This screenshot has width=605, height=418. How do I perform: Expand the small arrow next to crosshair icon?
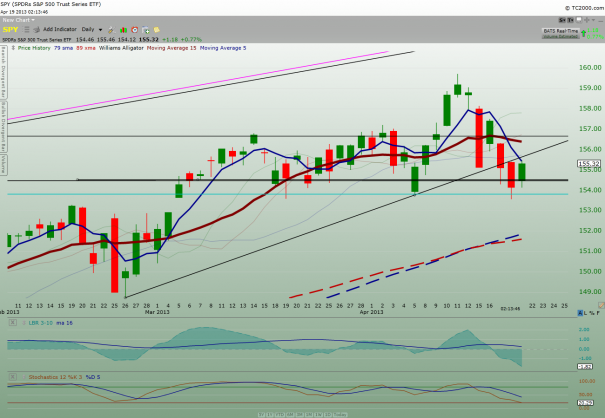[593, 20]
